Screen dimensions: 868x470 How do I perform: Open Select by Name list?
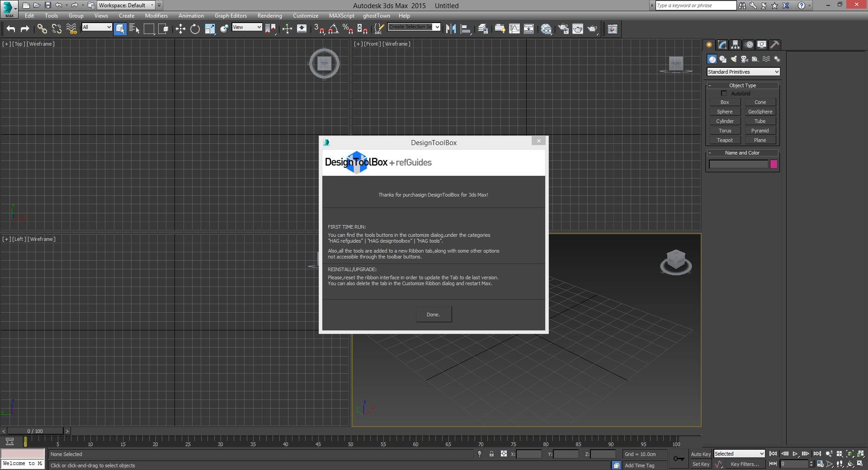[134, 29]
